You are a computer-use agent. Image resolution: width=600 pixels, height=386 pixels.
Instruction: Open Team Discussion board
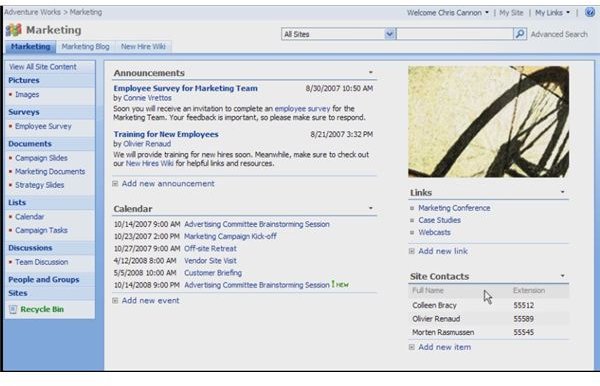[42, 262]
